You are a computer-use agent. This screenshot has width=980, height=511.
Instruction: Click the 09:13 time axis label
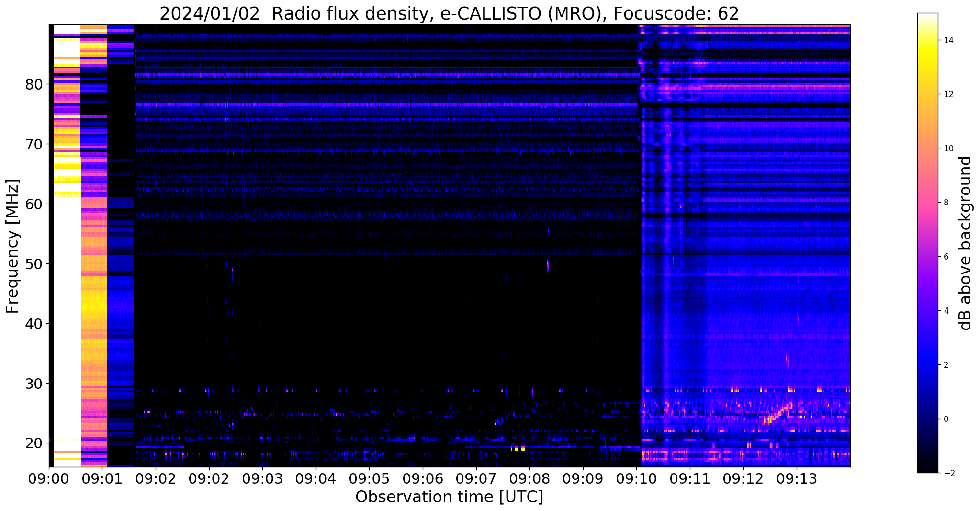(x=797, y=478)
